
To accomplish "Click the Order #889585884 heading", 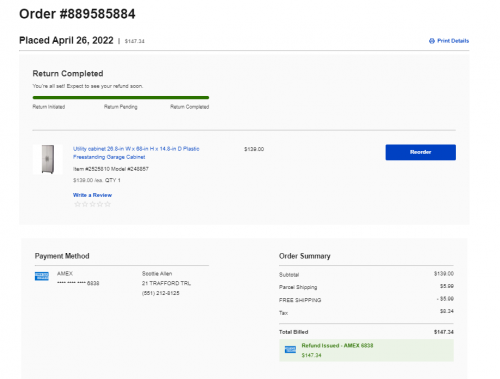I will pyautogui.click(x=77, y=14).
